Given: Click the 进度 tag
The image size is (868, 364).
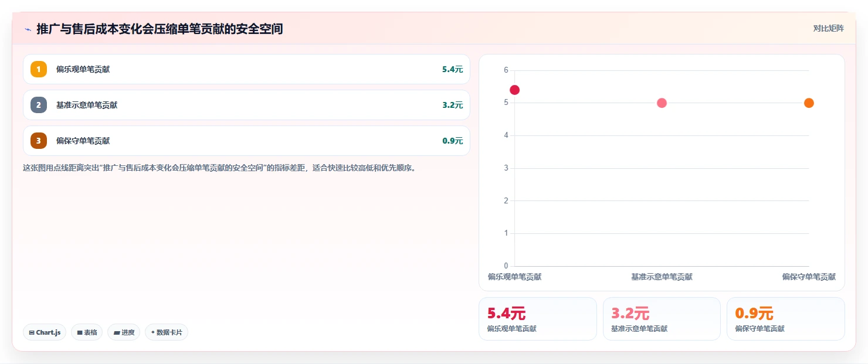Looking at the screenshot, I should pyautogui.click(x=124, y=332).
